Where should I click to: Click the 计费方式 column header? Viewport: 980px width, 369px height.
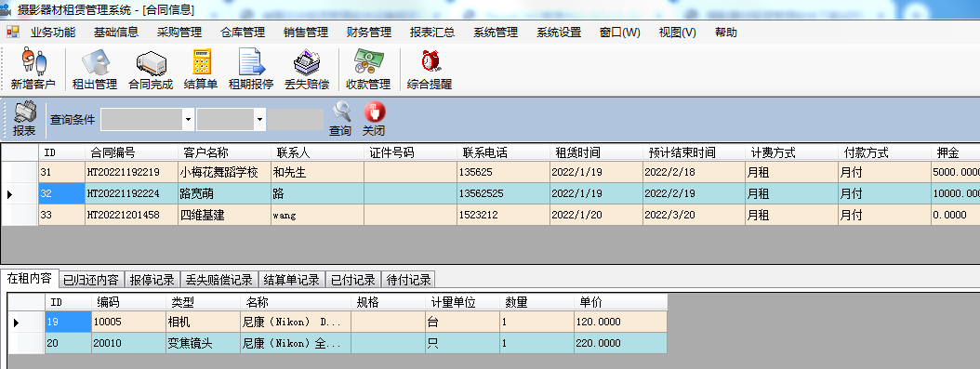pyautogui.click(x=791, y=152)
